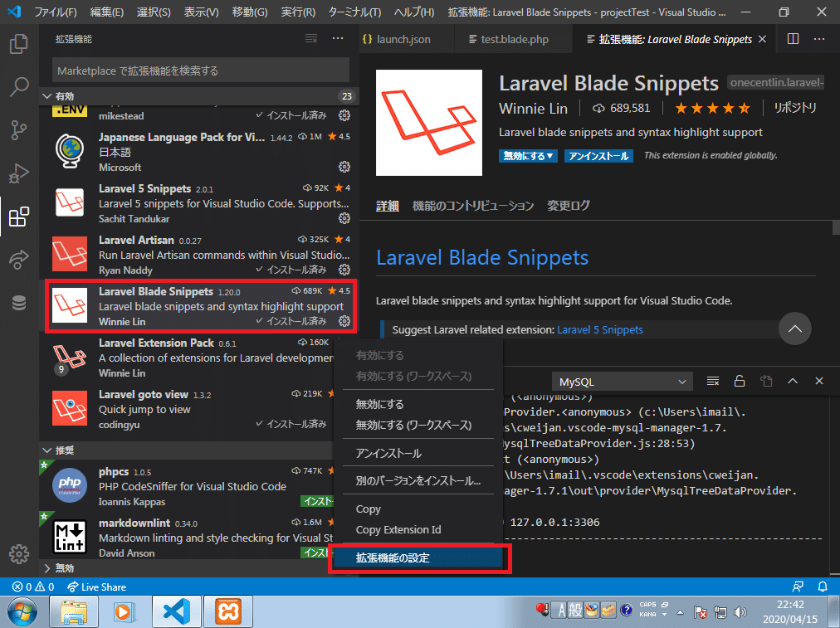Select the 機能のコントリビューション tab

point(473,206)
